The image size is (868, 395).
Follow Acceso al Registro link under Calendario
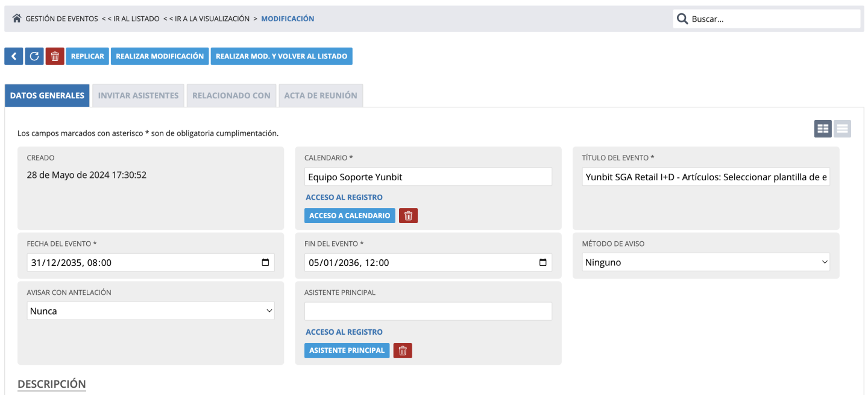tap(344, 197)
